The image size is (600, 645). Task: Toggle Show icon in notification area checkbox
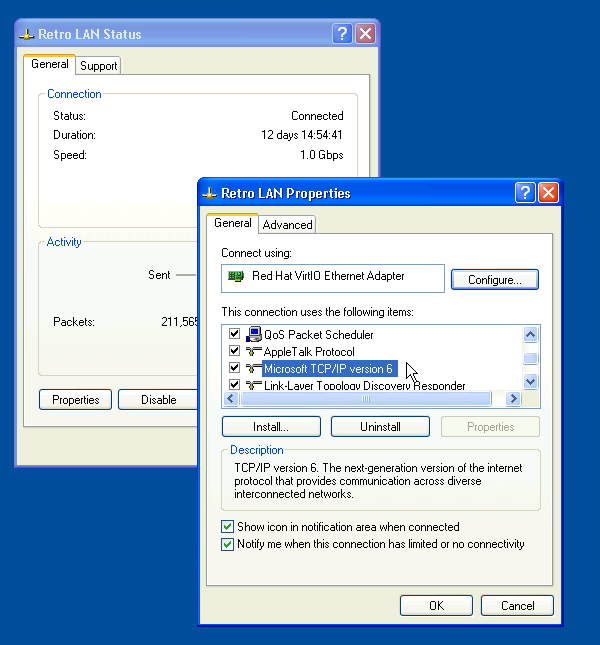[227, 527]
